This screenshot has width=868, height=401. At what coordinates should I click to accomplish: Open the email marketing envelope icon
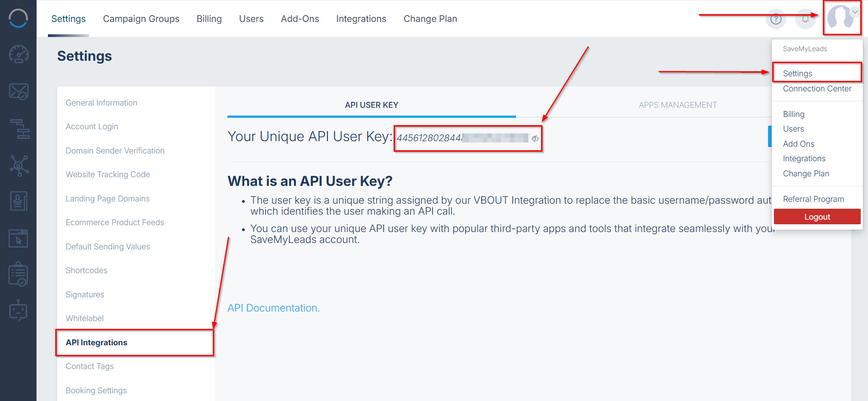tap(19, 91)
